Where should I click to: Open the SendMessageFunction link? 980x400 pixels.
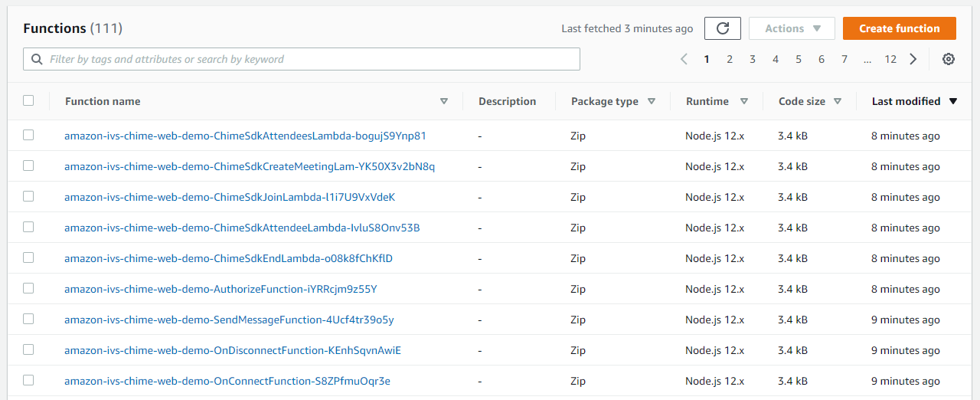tap(229, 320)
